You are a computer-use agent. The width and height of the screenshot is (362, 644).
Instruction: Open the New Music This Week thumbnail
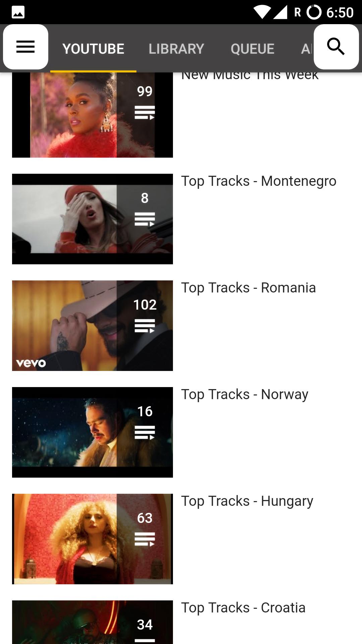point(93,115)
